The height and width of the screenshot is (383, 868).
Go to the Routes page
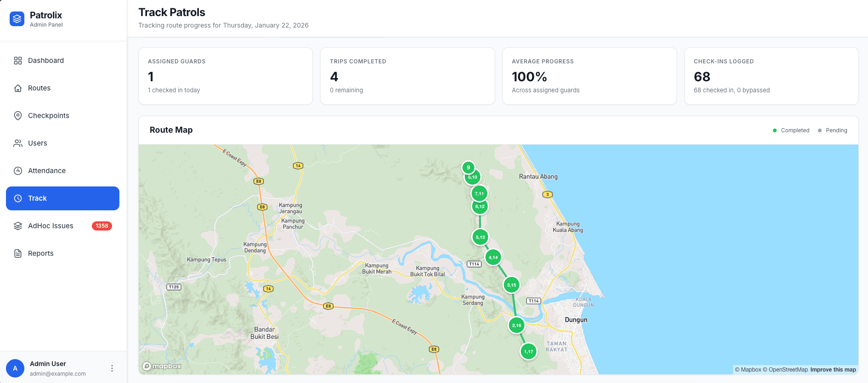pos(62,88)
